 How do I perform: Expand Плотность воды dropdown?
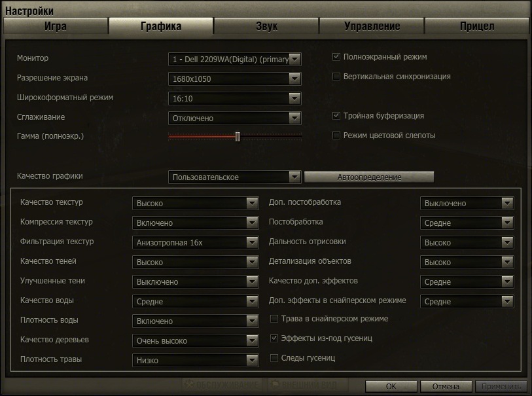[196, 321]
